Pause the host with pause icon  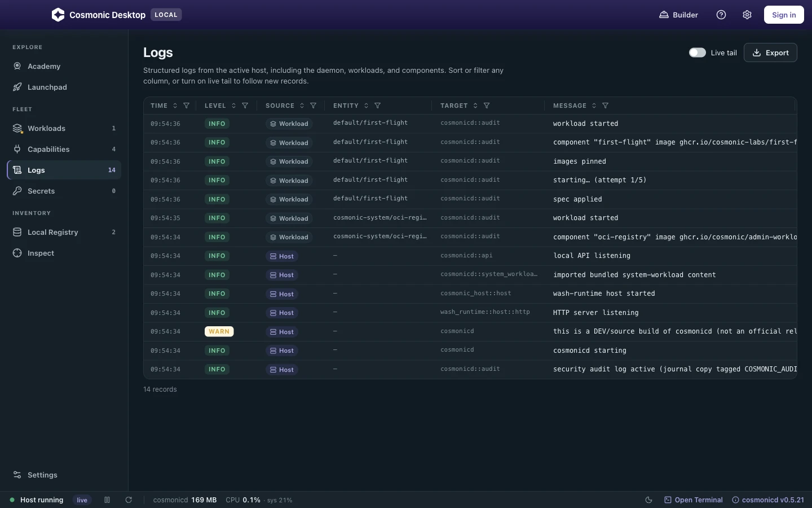[107, 500]
